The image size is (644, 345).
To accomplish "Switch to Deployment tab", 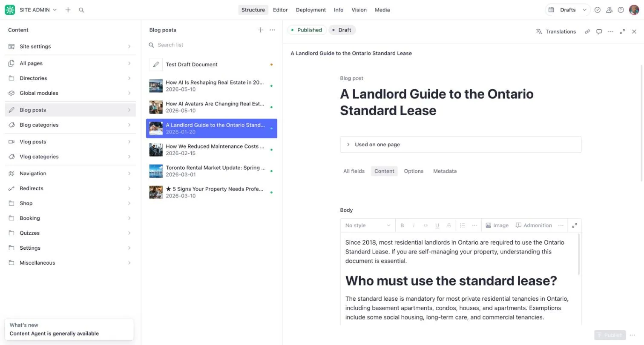I will tap(311, 10).
